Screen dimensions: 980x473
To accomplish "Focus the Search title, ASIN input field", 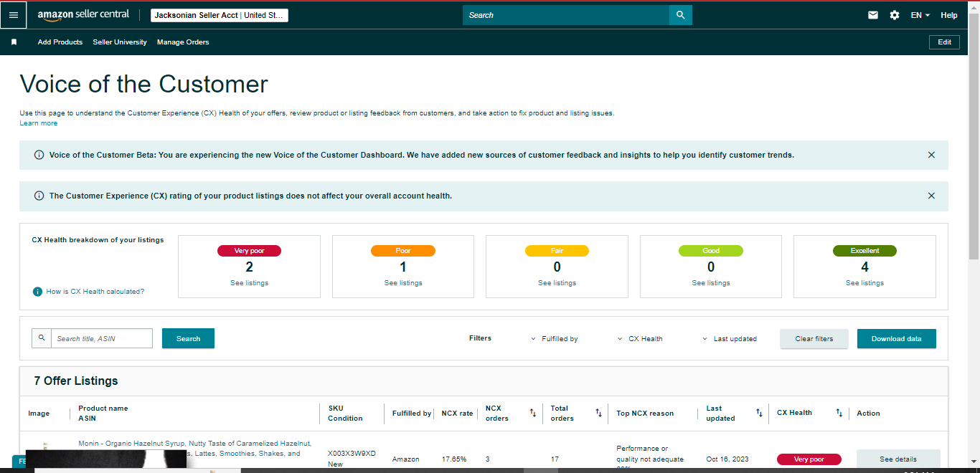I will tap(102, 338).
